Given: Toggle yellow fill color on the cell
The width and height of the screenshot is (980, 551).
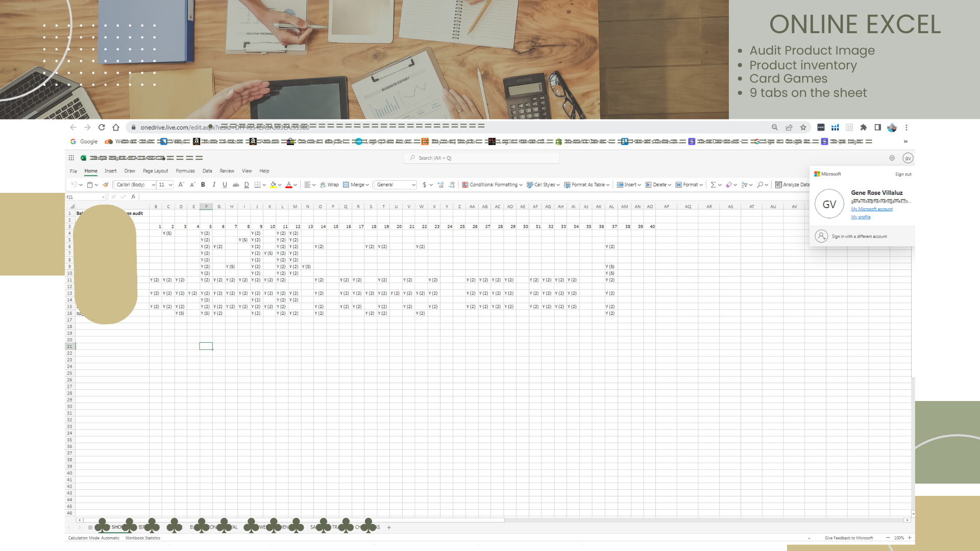Looking at the screenshot, I should [273, 185].
